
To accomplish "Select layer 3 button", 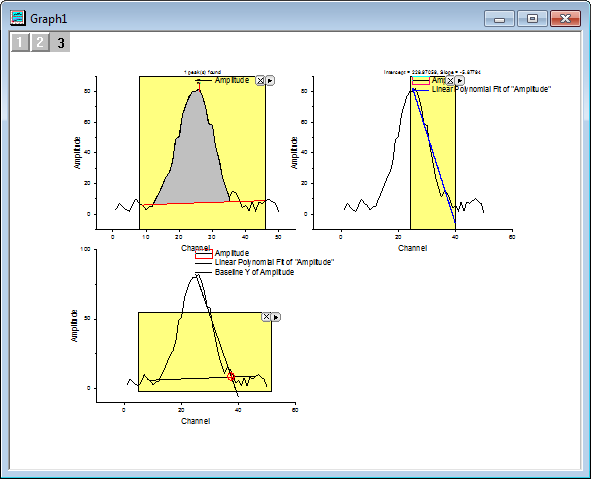I will tap(60, 42).
